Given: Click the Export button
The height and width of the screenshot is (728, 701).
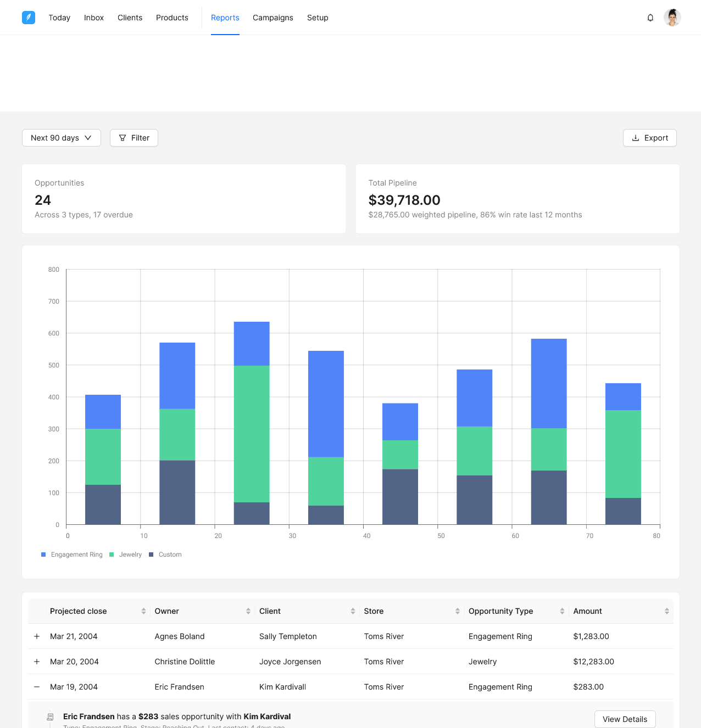Looking at the screenshot, I should (649, 138).
